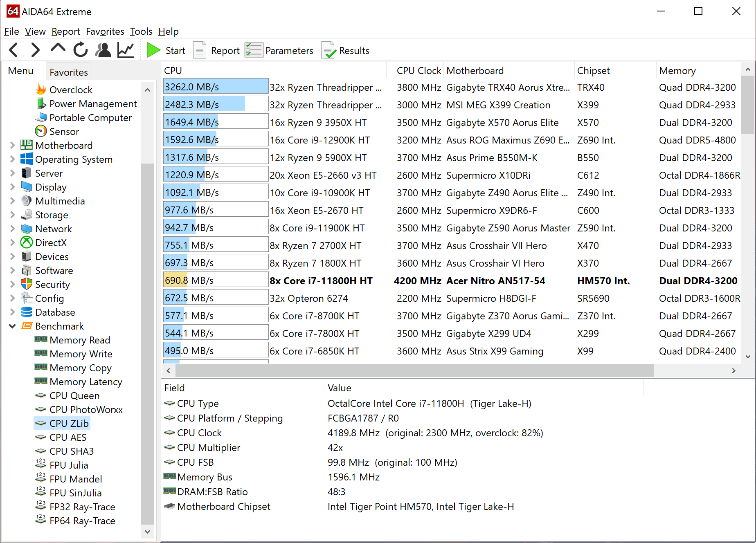Click the Storage drive icon
This screenshot has height=543, width=756.
coord(27,214)
